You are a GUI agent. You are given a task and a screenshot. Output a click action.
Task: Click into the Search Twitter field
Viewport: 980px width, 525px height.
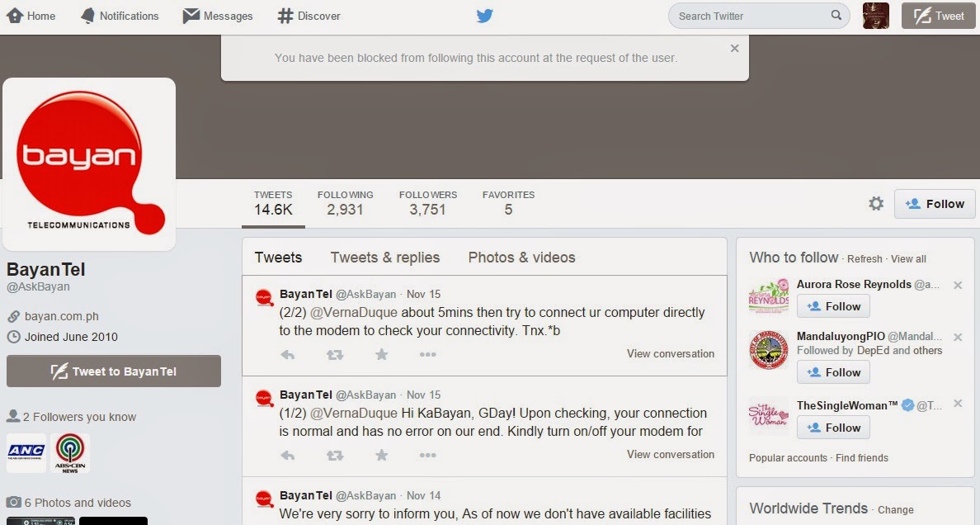pos(759,17)
